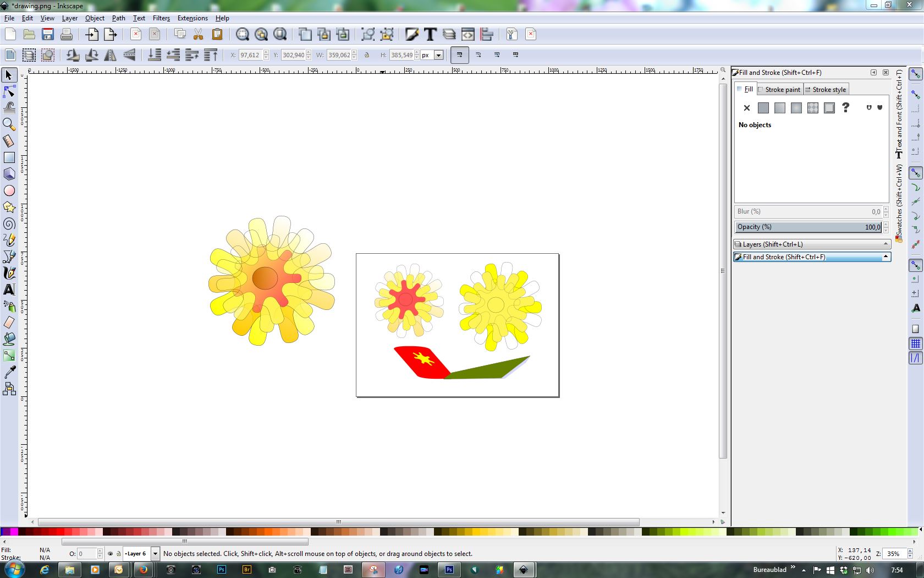Viewport: 924px width, 578px height.
Task: Select the Star polygon tool
Action: pos(9,207)
